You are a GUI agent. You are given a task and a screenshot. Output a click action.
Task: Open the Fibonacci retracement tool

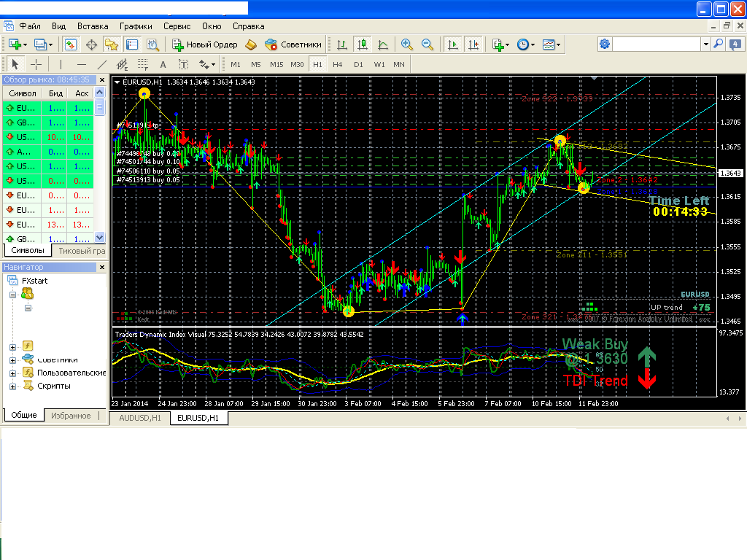coord(143,64)
